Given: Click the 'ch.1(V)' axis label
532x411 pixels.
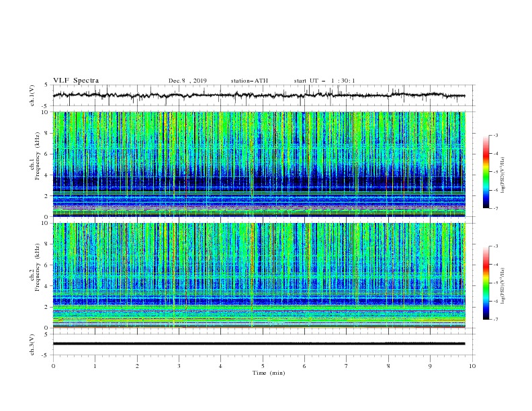Looking at the screenshot, I should 32,95.
